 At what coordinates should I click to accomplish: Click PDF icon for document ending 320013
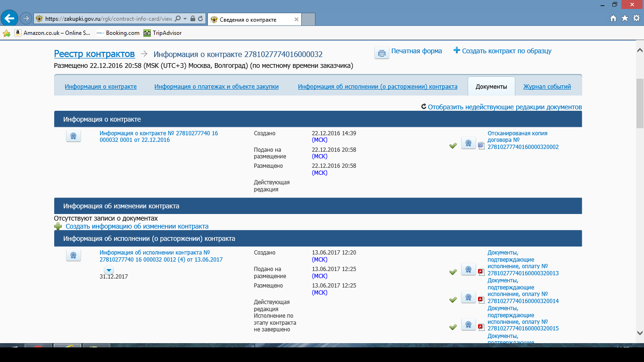[x=481, y=271]
